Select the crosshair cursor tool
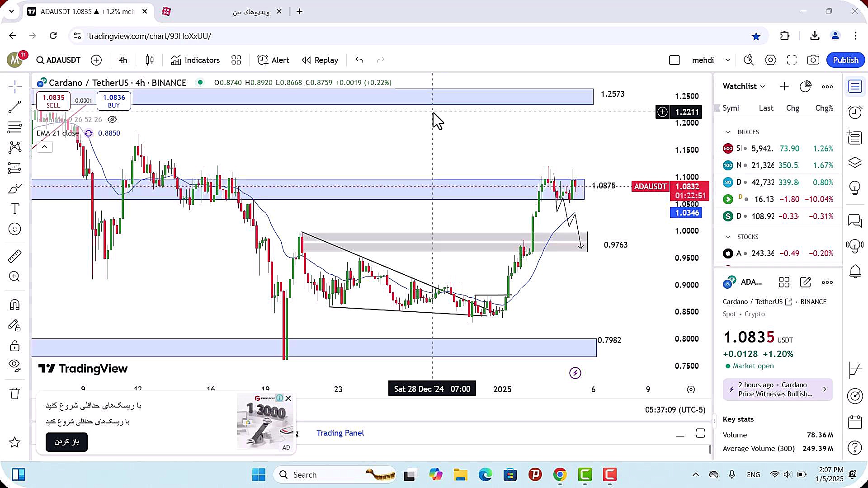The image size is (868, 488). [15, 86]
